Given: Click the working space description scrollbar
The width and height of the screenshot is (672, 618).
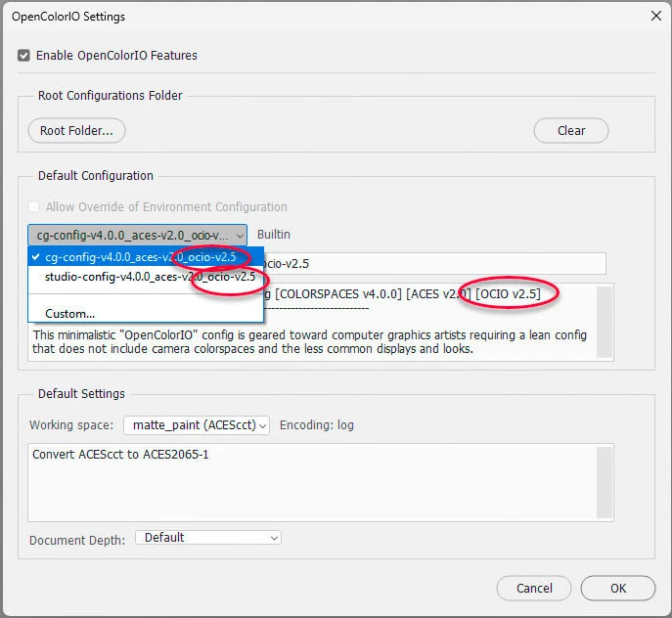Looking at the screenshot, I should click(x=605, y=483).
